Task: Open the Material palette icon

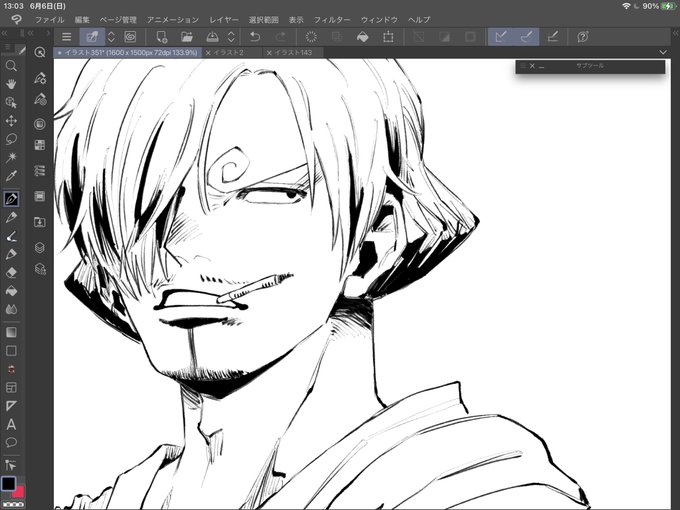Action: 40,222
